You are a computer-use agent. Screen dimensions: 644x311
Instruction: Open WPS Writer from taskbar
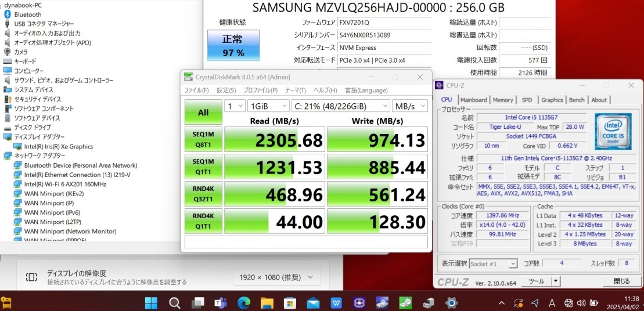336,303
